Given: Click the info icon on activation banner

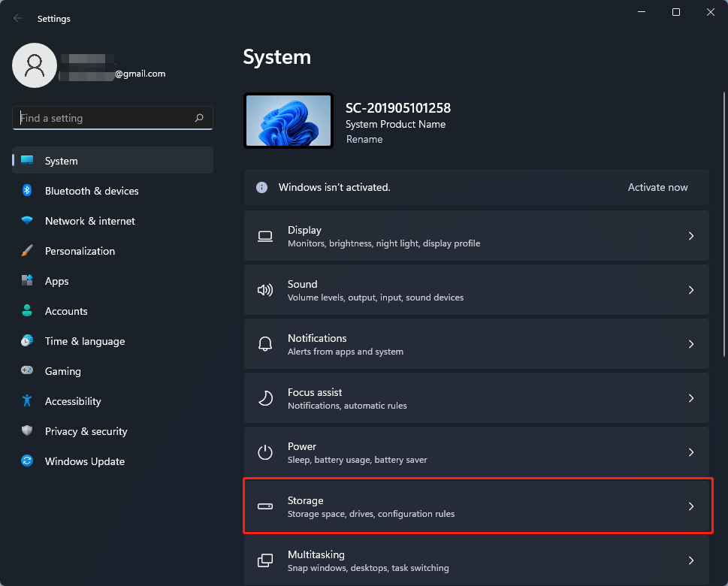Looking at the screenshot, I should tap(261, 187).
